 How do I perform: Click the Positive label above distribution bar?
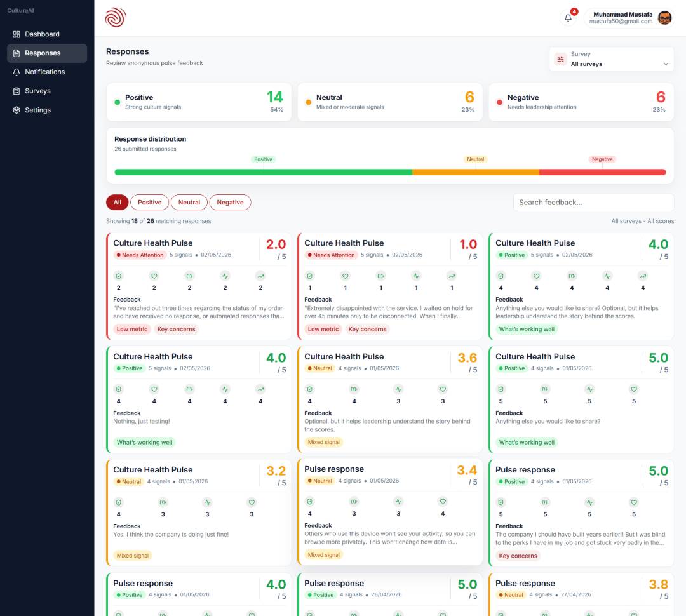coord(264,159)
